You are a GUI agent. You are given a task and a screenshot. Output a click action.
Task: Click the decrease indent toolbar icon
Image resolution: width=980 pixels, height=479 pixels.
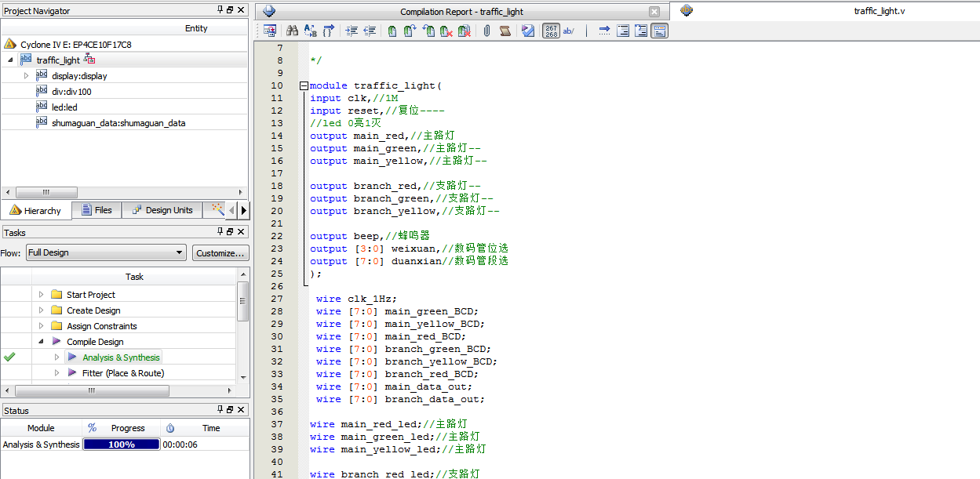click(370, 31)
